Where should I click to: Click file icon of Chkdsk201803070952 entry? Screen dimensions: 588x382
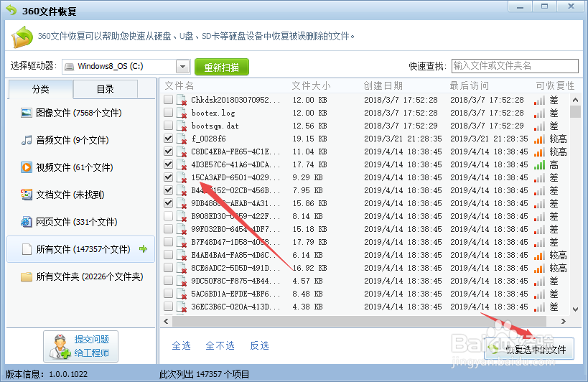click(x=182, y=100)
